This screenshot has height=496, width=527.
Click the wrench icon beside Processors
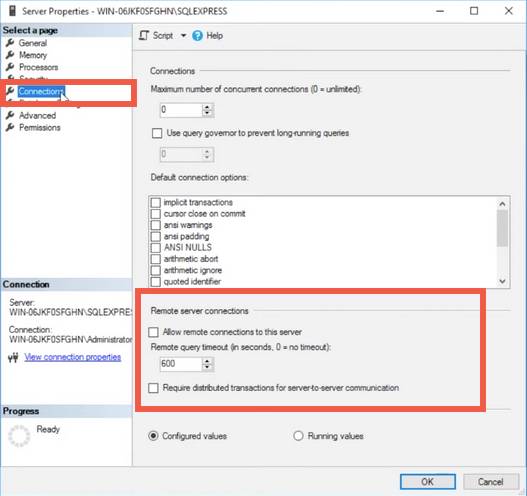coord(10,67)
